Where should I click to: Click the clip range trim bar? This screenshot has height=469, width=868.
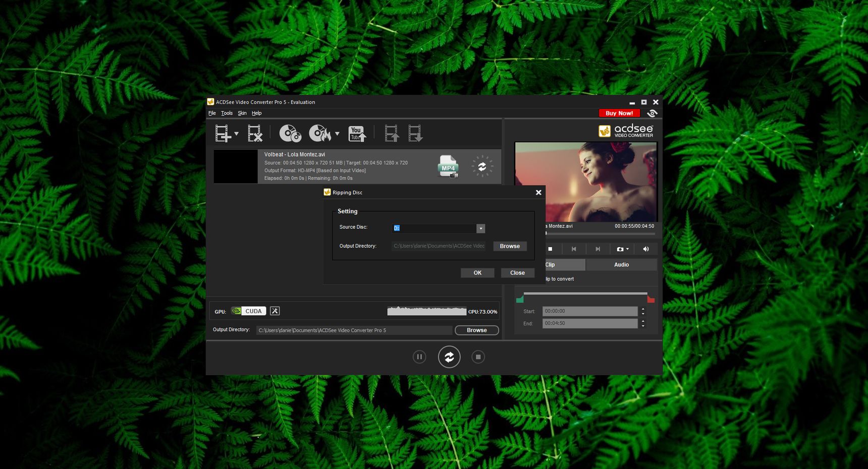point(585,294)
